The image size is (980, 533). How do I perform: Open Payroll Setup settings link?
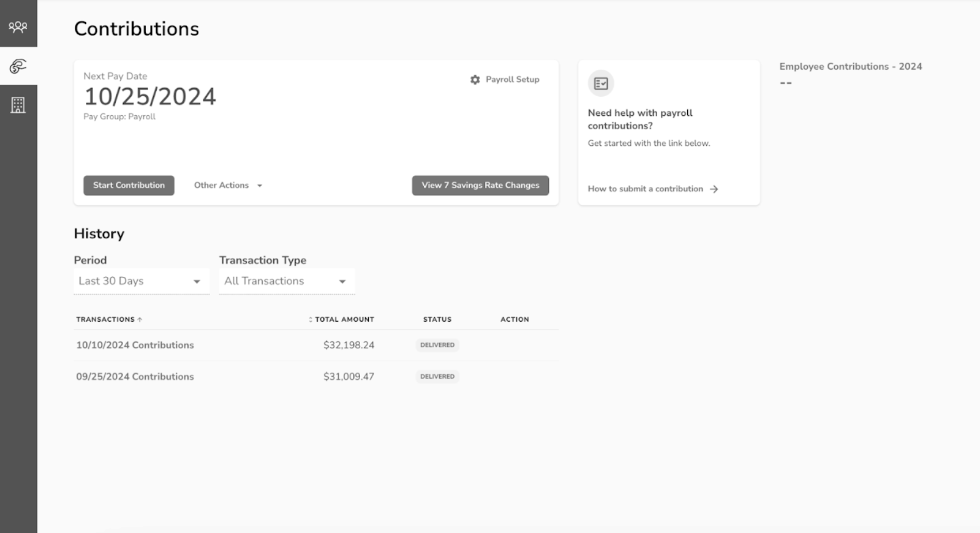click(512, 80)
